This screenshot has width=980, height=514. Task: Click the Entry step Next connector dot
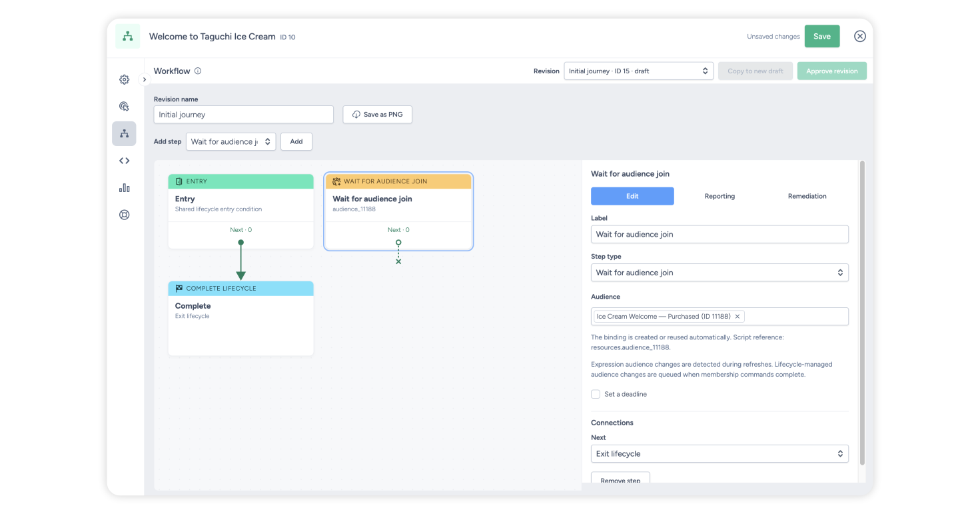pos(241,243)
